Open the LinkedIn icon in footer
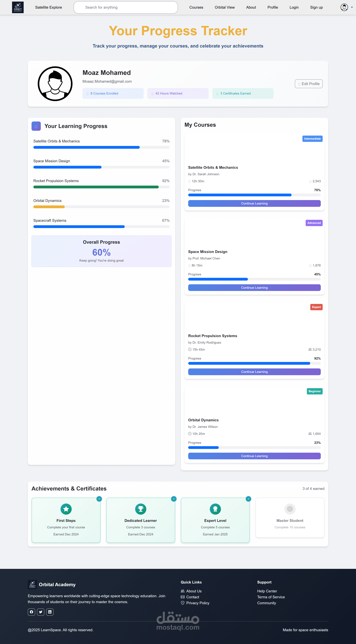Viewport: 356px width, 644px height. point(50,612)
